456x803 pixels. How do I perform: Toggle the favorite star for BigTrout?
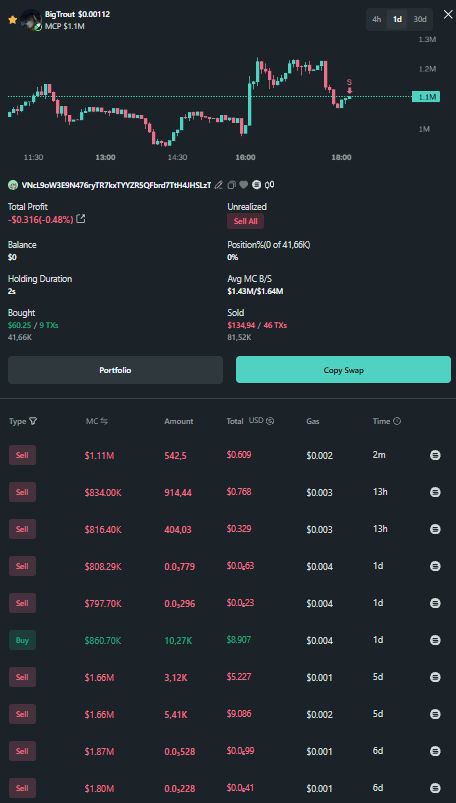coord(12,19)
